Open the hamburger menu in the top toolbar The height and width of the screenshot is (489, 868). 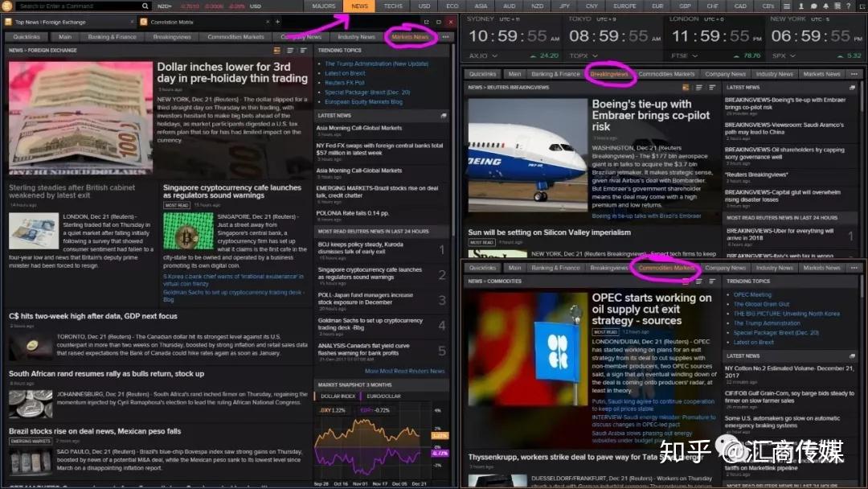pos(786,6)
